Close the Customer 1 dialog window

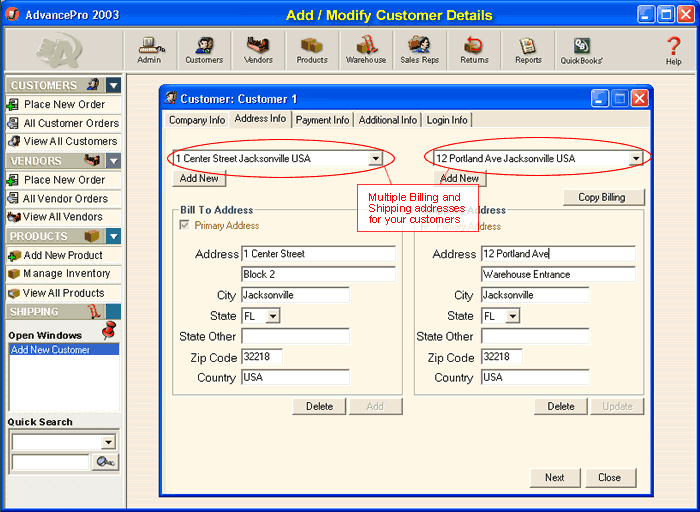point(640,98)
